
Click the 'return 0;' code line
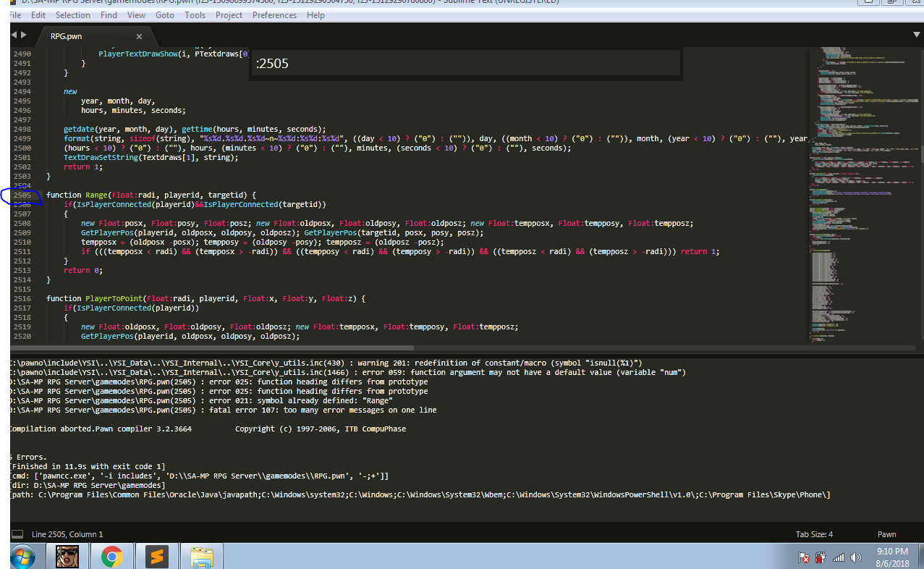pos(83,270)
